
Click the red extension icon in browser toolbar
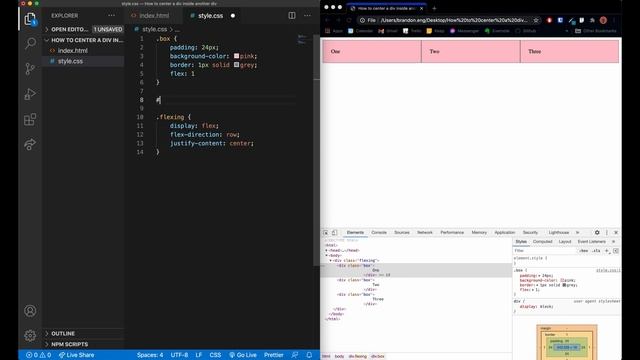(x=549, y=20)
